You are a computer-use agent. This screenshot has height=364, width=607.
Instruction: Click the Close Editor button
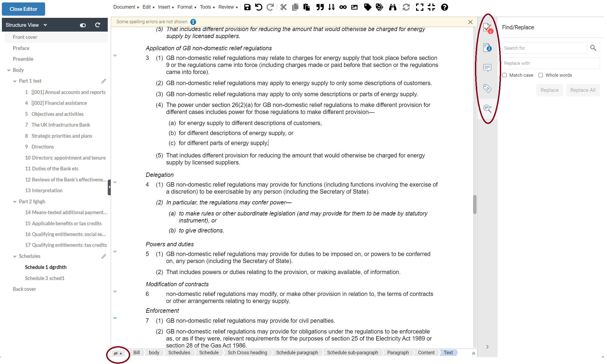23,9
